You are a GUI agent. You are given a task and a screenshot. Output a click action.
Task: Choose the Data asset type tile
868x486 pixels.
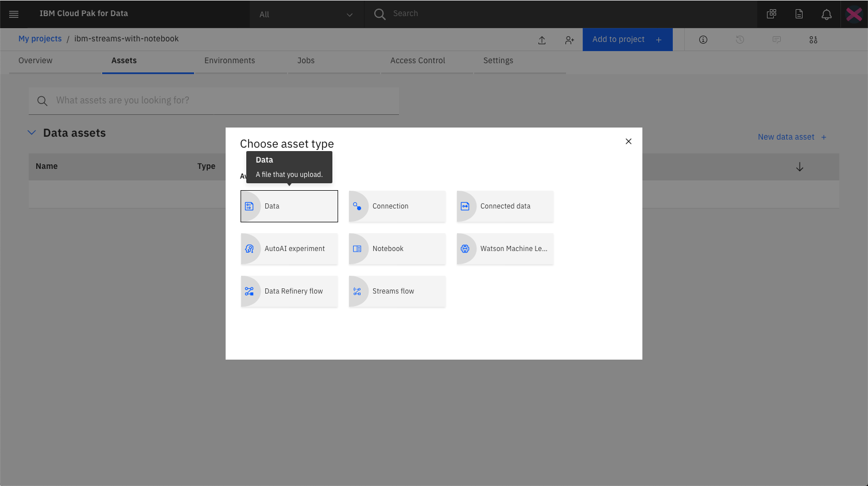(x=289, y=206)
